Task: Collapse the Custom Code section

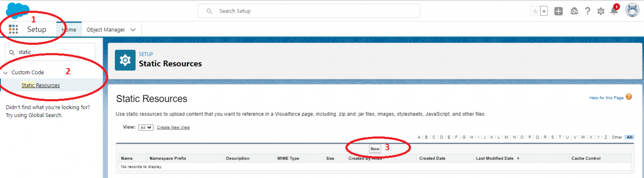Action: tap(5, 73)
